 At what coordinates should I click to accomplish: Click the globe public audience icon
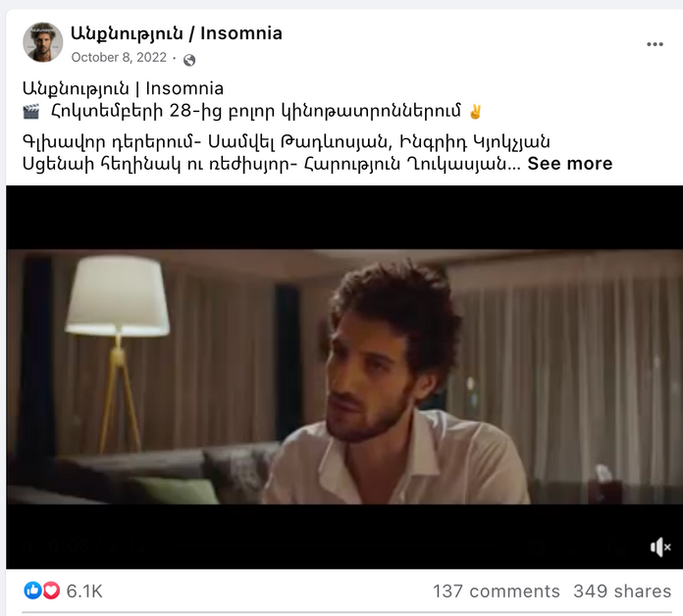coord(189,60)
